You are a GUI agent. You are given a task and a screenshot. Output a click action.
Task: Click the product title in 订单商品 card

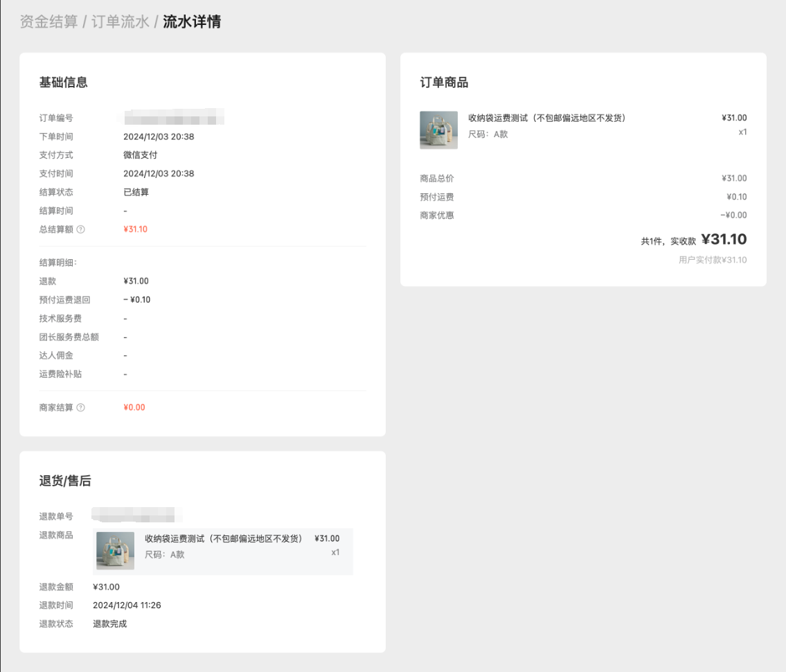click(x=547, y=118)
